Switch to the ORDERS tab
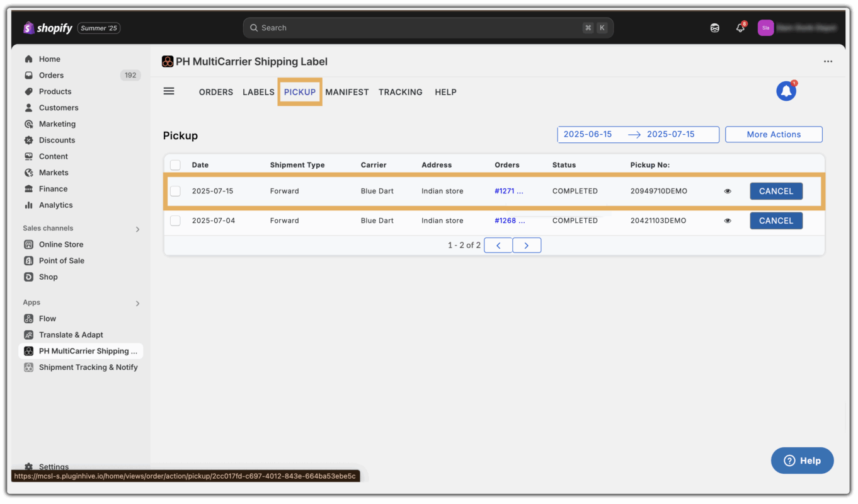 click(x=216, y=92)
